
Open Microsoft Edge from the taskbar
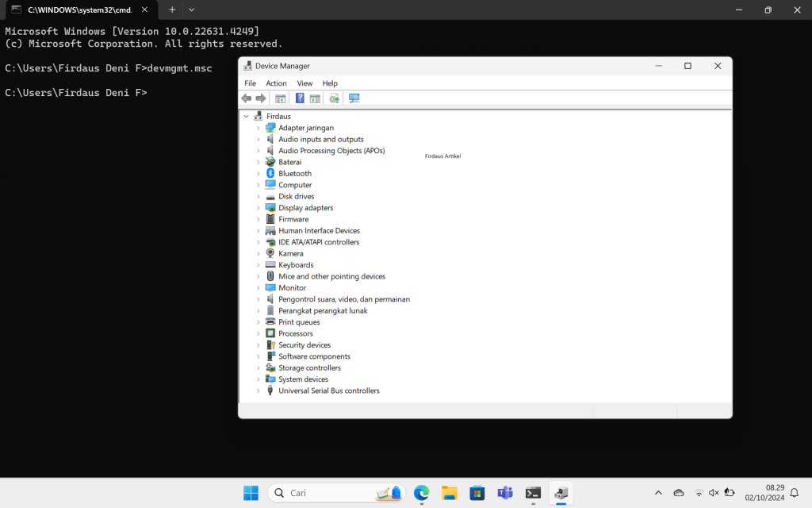tap(421, 493)
